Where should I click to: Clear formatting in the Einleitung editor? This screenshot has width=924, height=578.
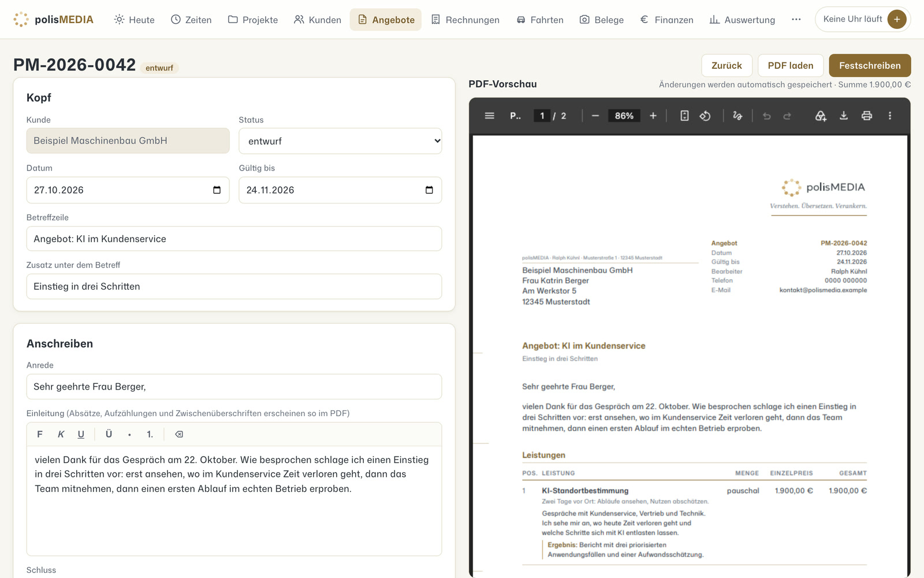[x=179, y=434]
